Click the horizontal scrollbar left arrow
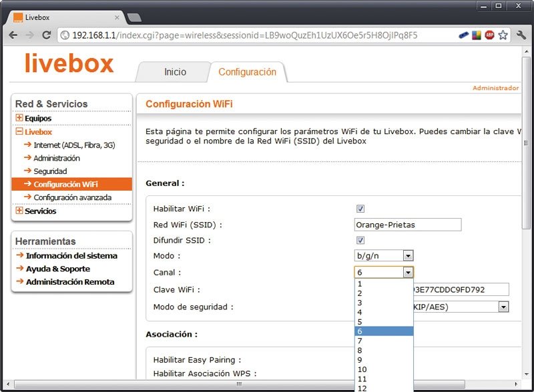 [8, 384]
